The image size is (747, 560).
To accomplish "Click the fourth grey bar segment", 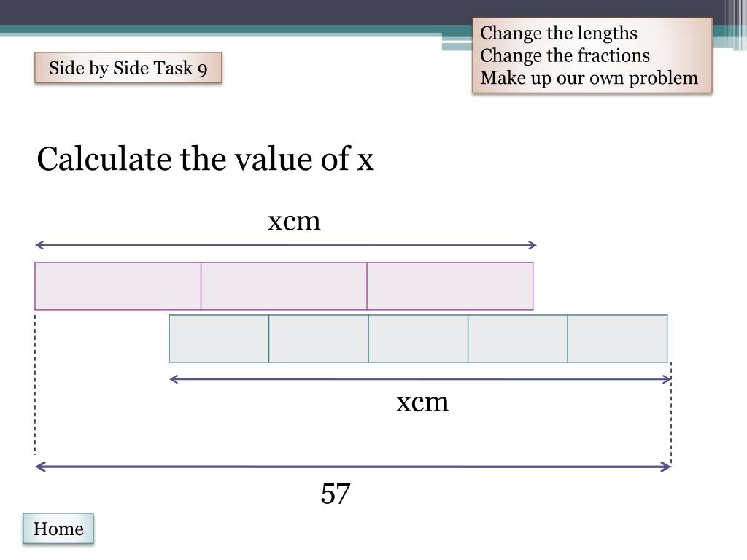I will point(518,338).
